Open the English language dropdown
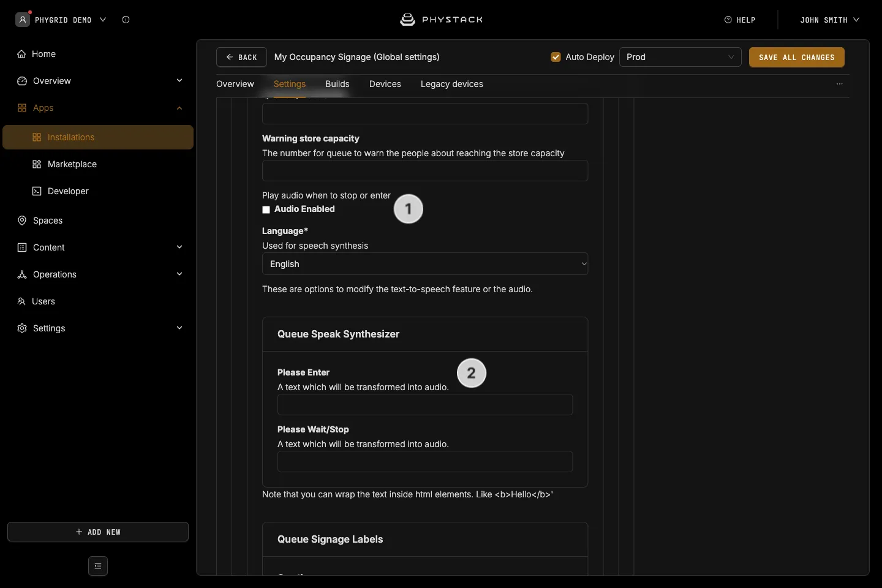 pos(425,264)
